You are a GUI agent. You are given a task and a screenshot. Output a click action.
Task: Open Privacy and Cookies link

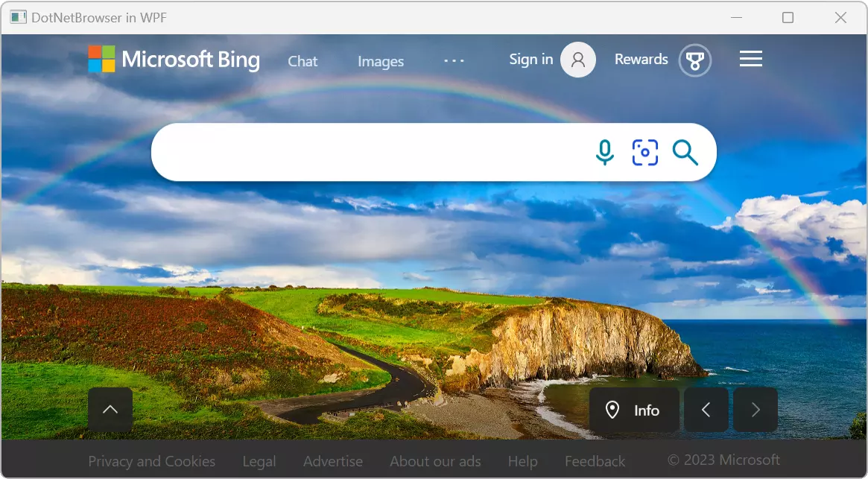(152, 460)
